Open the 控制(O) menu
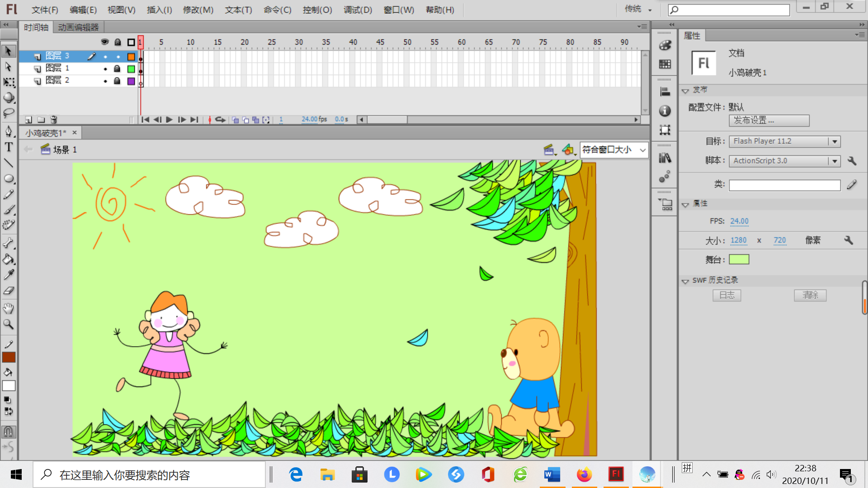 coord(317,10)
